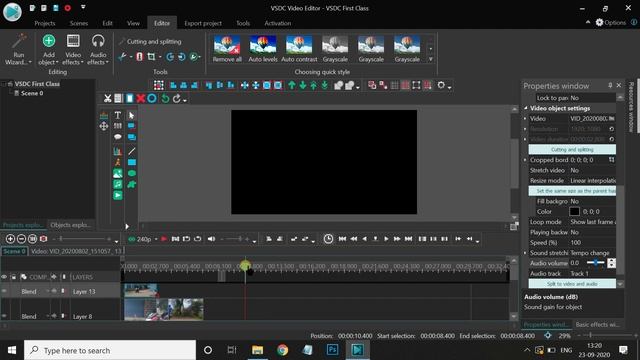Open the Projects menu tab
640x360 pixels.
(x=45, y=23)
